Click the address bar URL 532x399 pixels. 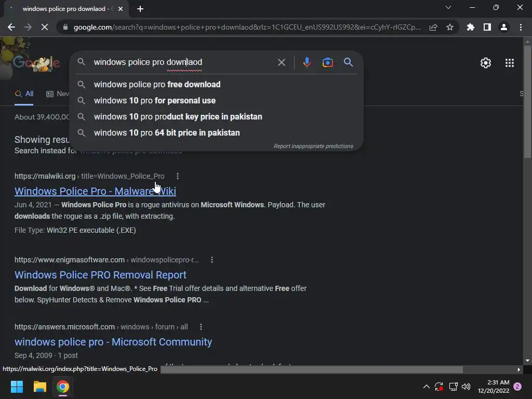coord(247,27)
